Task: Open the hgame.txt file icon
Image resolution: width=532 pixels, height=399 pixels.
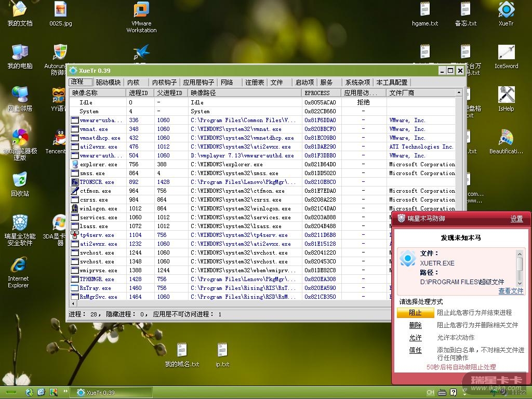Action: 425,10
